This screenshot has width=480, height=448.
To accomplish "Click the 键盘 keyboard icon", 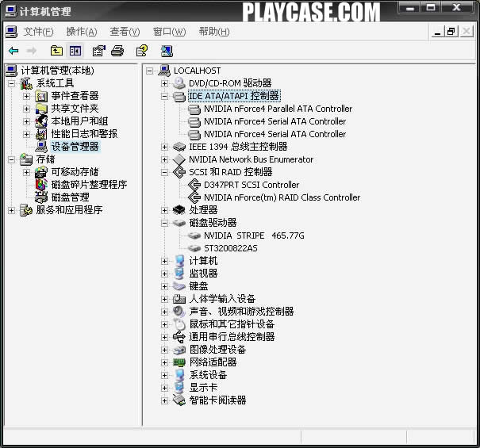I will (179, 286).
